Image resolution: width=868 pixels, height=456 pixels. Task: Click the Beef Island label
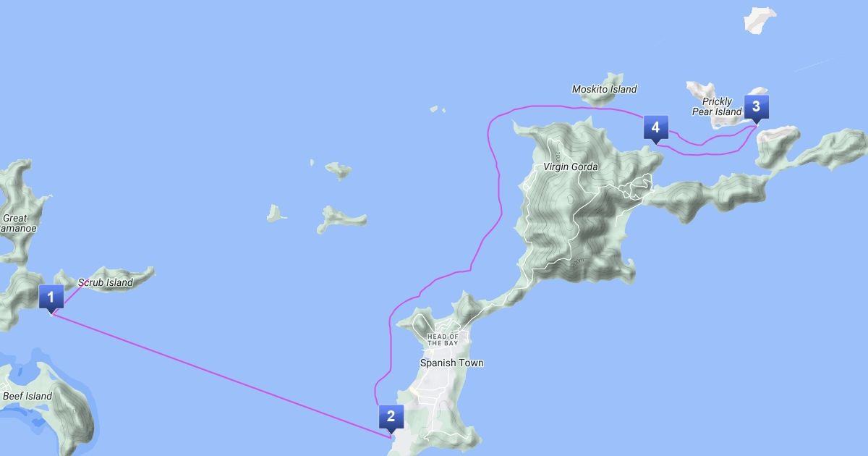point(27,396)
